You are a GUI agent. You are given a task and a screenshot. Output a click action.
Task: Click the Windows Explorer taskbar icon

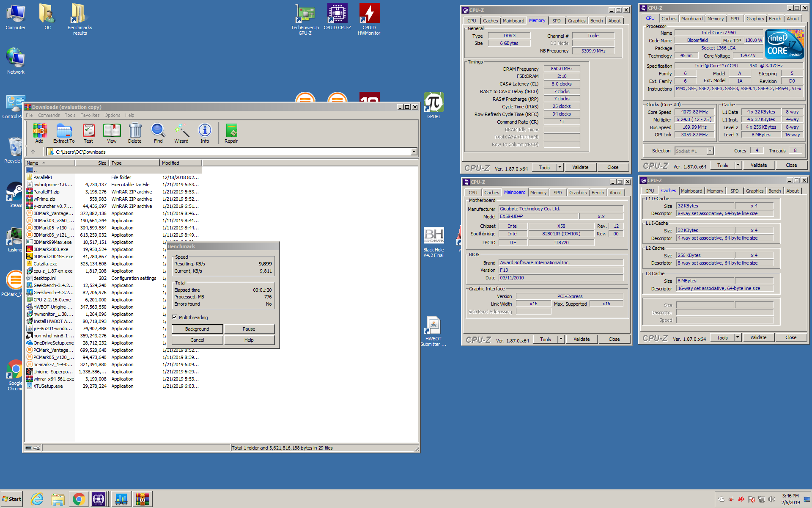58,499
